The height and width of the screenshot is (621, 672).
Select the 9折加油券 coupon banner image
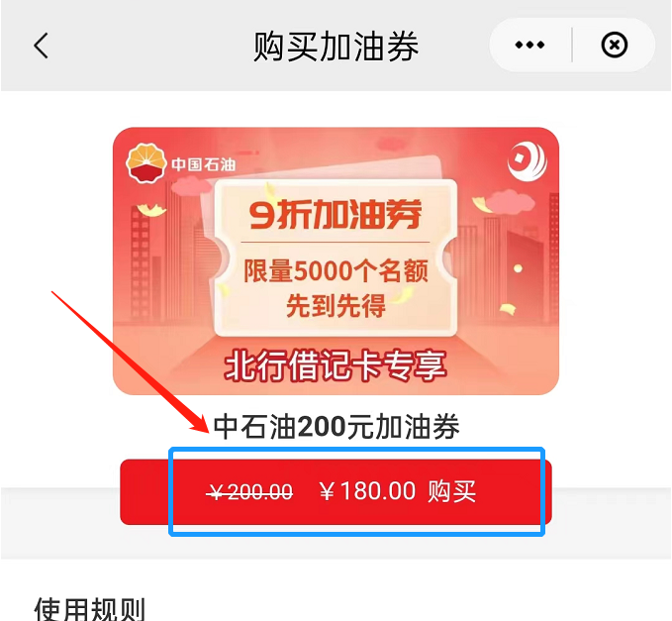point(336,260)
